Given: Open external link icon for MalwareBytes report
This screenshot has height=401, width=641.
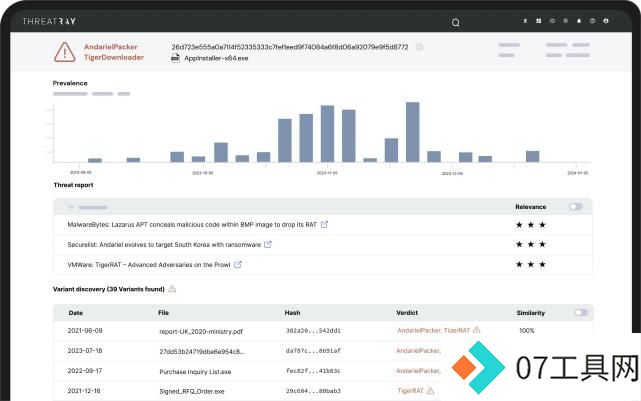Looking at the screenshot, I should point(324,224).
